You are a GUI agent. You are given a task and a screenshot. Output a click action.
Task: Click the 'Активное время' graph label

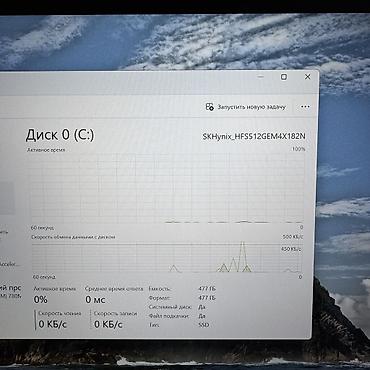(x=46, y=150)
